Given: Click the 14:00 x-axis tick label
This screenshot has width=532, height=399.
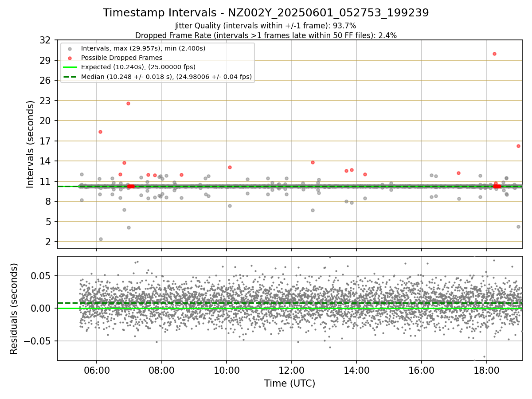Looking at the screenshot, I should 356,371.
